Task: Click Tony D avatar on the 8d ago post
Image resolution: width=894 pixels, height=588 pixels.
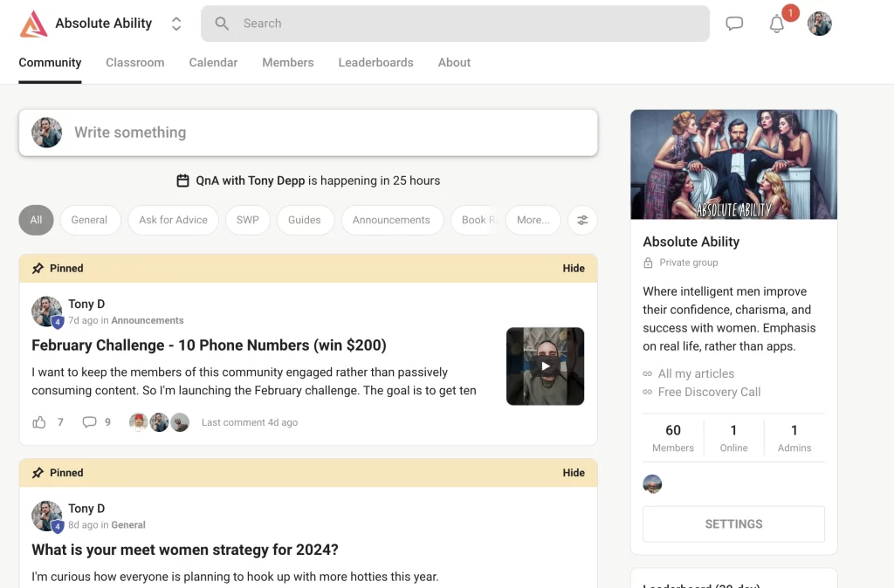Action: 47,516
